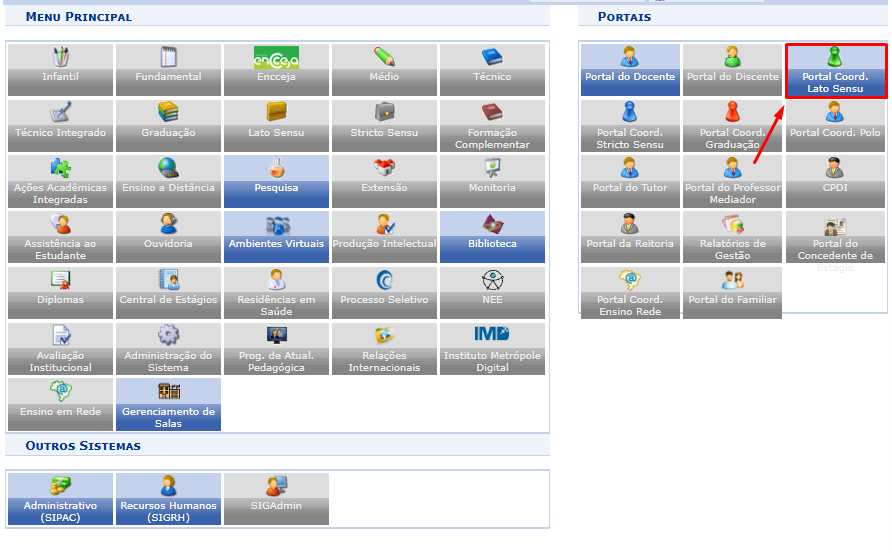
Task: Enter Portal Coord. Polo
Action: point(835,125)
